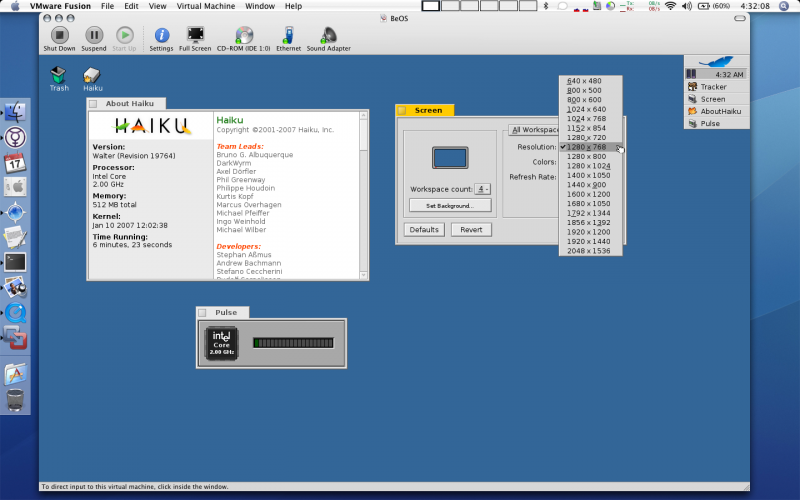Screen dimensions: 800x500
Task: Click the workspace monitor preview in Screen
Action: [450, 158]
